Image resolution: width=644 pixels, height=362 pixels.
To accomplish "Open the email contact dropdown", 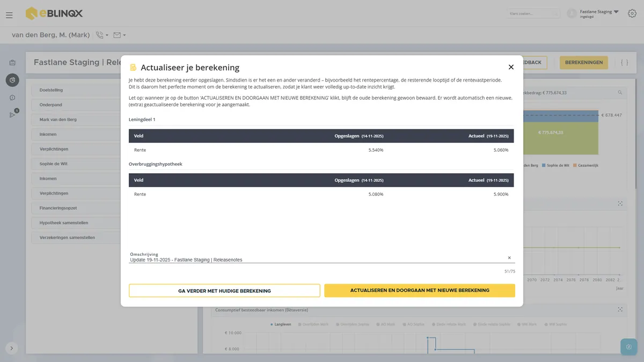I will point(120,35).
